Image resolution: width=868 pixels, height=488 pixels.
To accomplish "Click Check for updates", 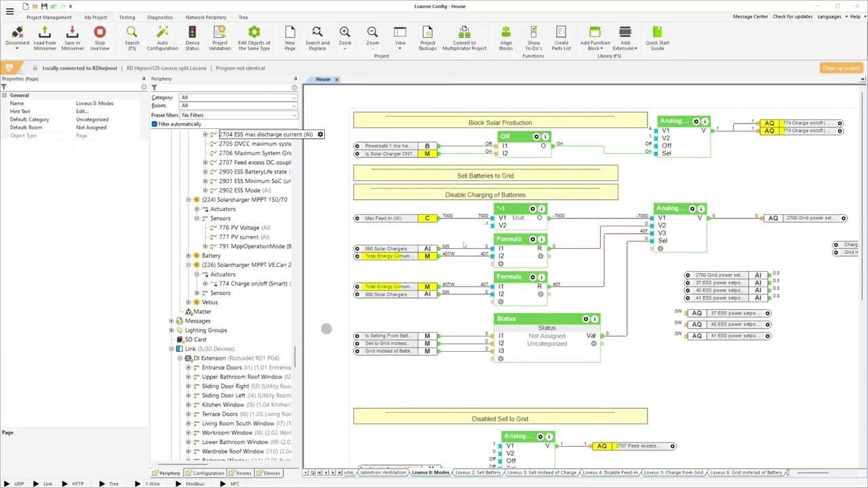I will (792, 17).
